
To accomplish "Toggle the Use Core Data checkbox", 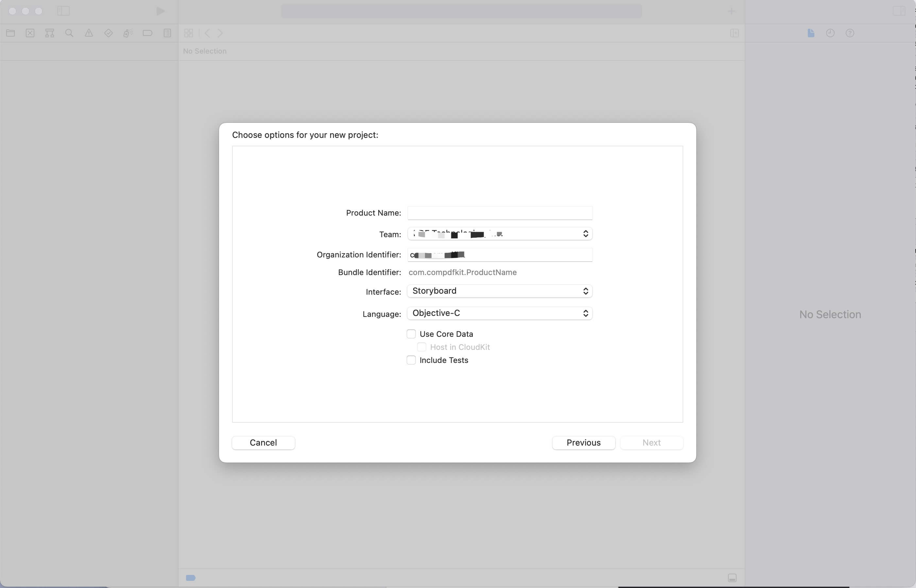I will pyautogui.click(x=410, y=334).
